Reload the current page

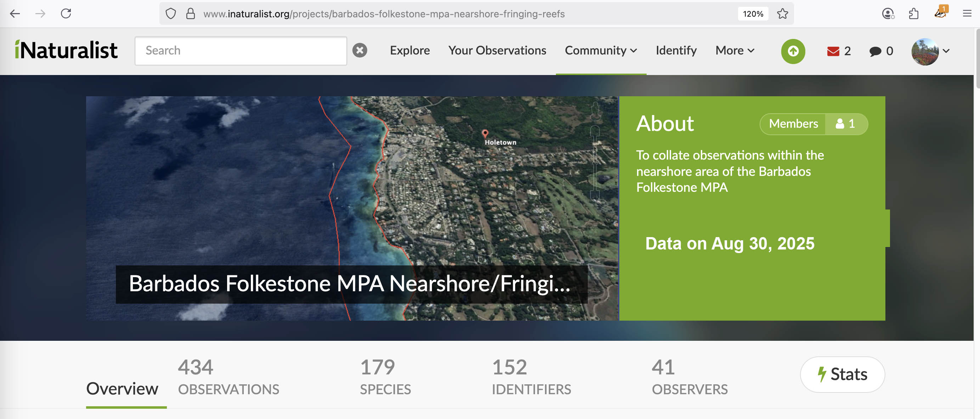(66, 14)
